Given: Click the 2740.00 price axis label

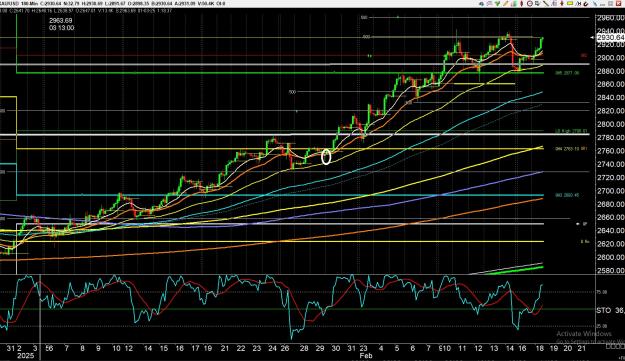Looking at the screenshot, I should (610, 164).
